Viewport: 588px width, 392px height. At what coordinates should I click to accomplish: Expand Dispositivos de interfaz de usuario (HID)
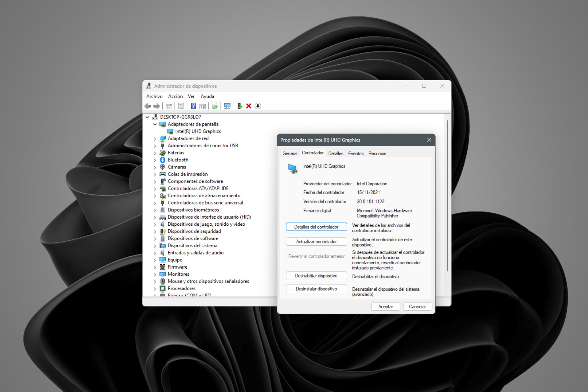pos(155,217)
